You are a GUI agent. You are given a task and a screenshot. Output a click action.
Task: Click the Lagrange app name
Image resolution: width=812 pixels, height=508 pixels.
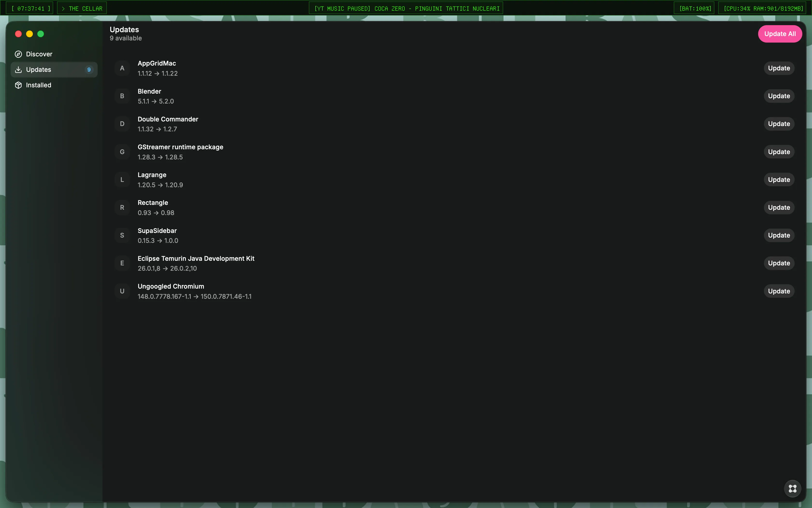[x=152, y=175]
